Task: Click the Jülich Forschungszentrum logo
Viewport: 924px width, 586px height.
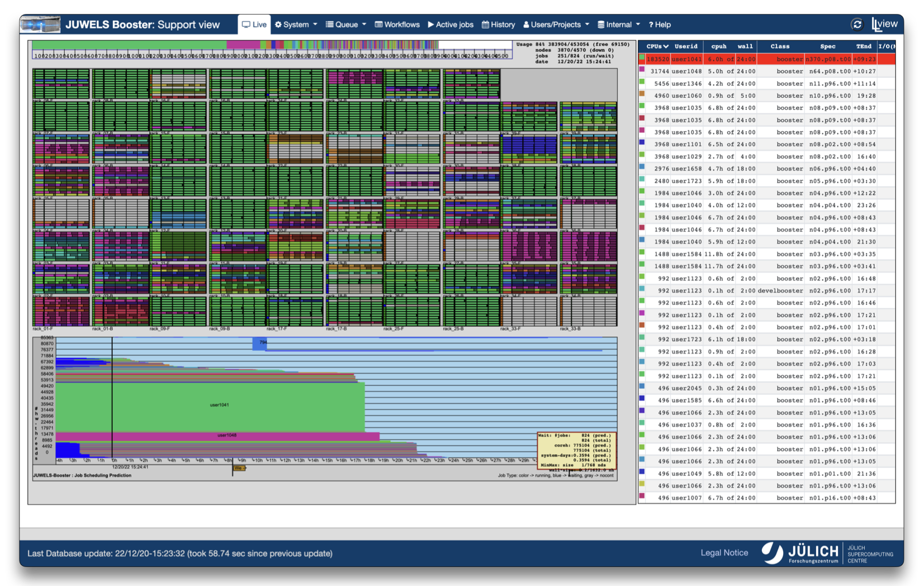Action: point(800,553)
